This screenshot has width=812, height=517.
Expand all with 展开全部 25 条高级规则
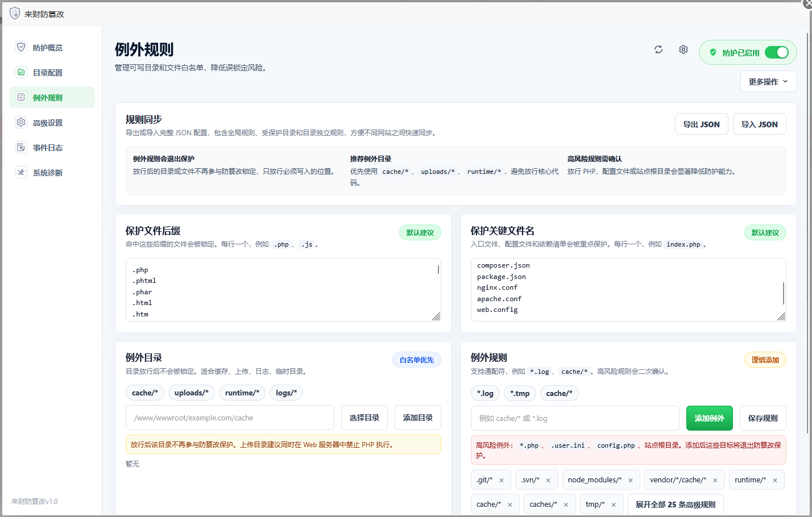pos(676,505)
